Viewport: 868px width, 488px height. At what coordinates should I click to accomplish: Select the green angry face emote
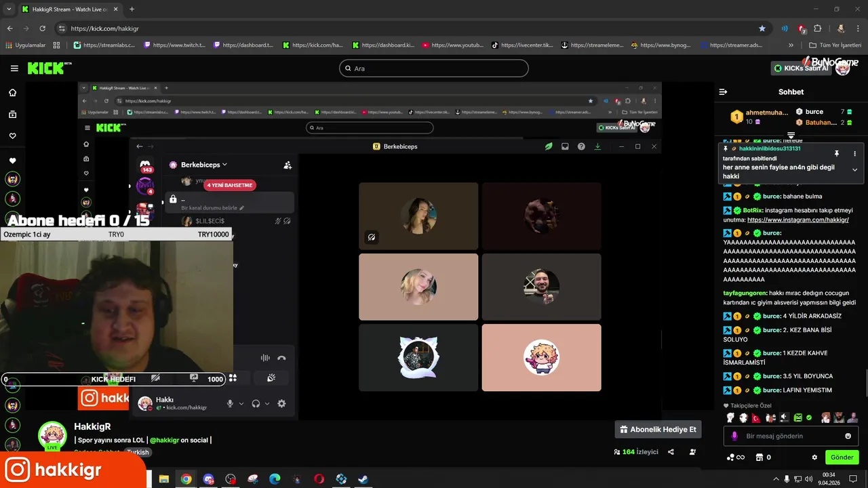tap(797, 418)
